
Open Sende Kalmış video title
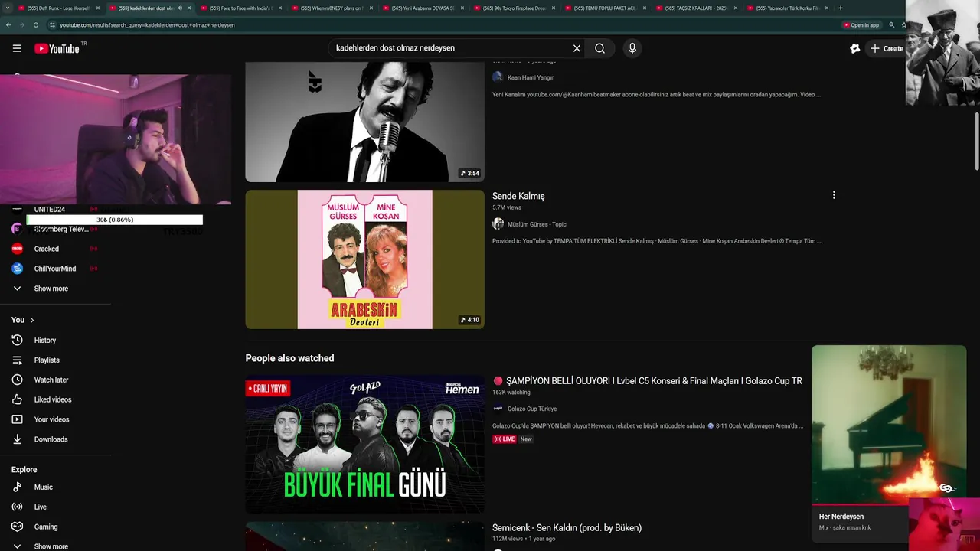(x=518, y=196)
